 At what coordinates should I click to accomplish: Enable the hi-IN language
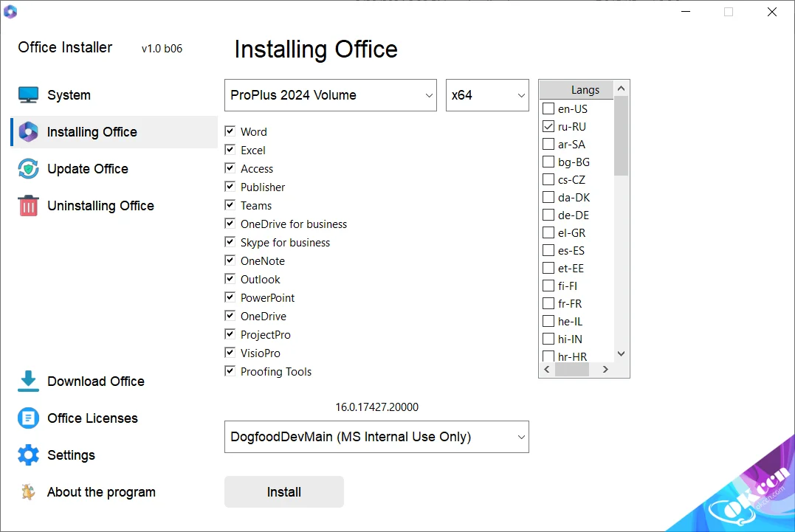pyautogui.click(x=548, y=339)
